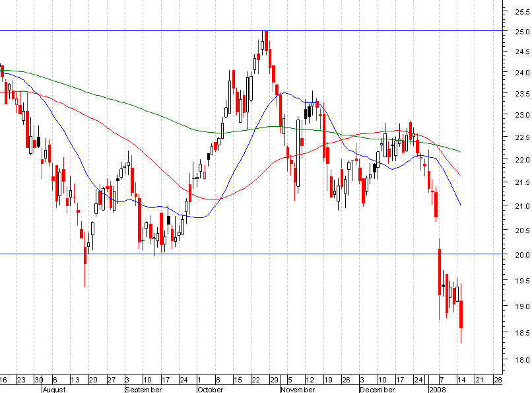Viewport: 532px width, 393px height.
Task: Select the date label 29 on the time axis
Action: pos(274,380)
